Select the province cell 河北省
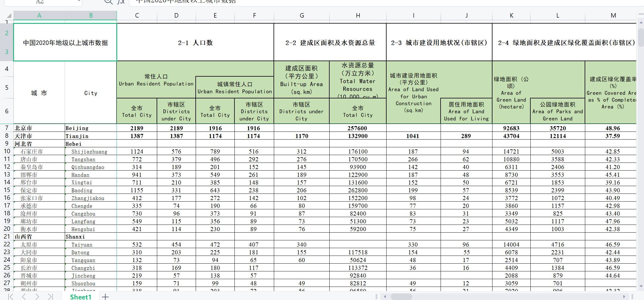644x300 pixels. 39,144
